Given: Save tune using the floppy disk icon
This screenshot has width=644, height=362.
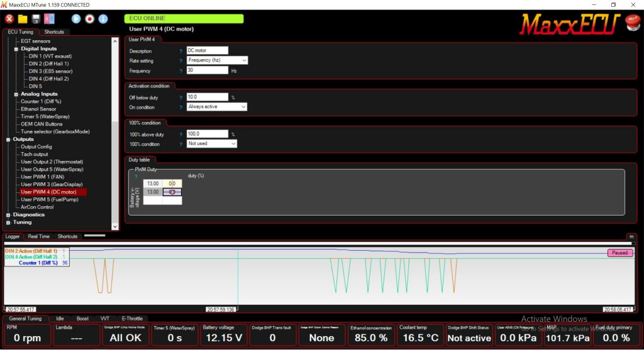Looking at the screenshot, I should click(36, 19).
